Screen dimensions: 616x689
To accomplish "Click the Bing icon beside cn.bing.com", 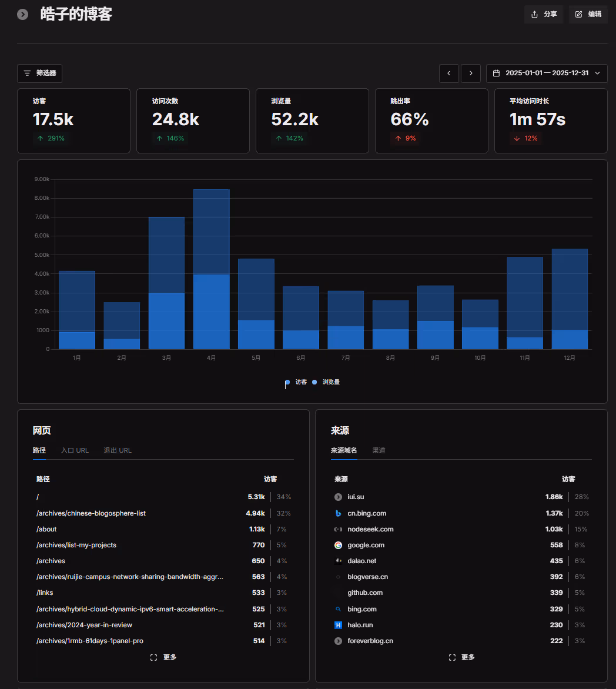I will click(x=338, y=513).
